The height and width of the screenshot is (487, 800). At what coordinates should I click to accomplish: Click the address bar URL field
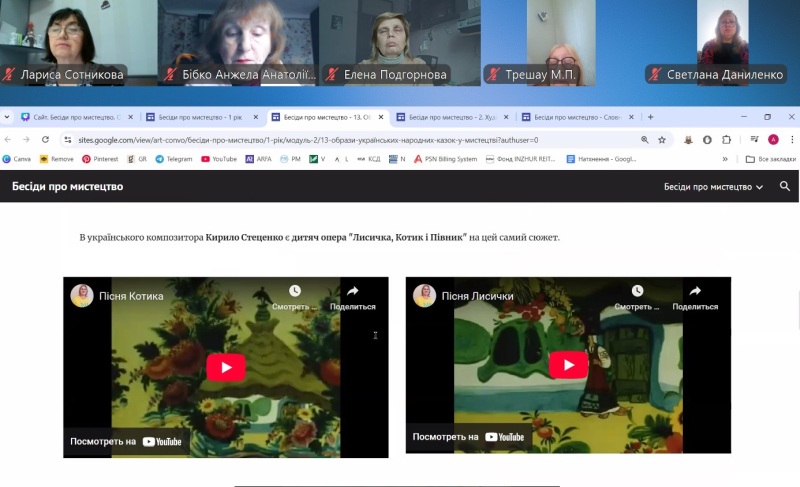coord(340,140)
